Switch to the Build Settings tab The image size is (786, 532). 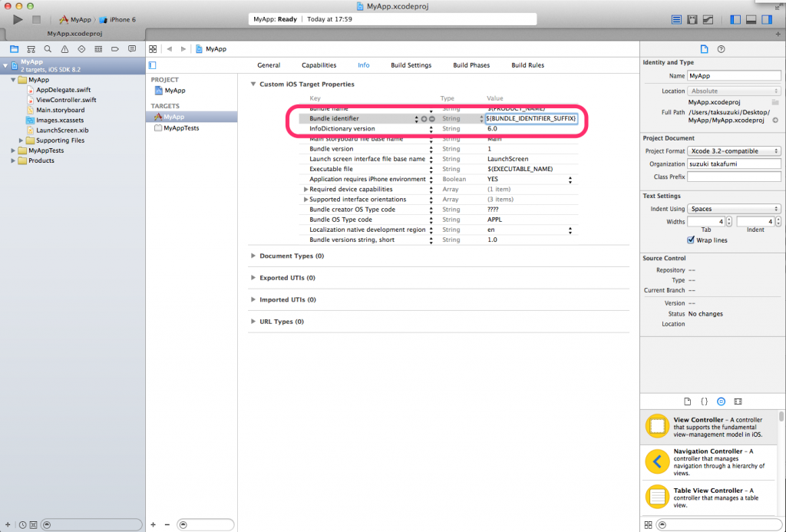click(411, 65)
